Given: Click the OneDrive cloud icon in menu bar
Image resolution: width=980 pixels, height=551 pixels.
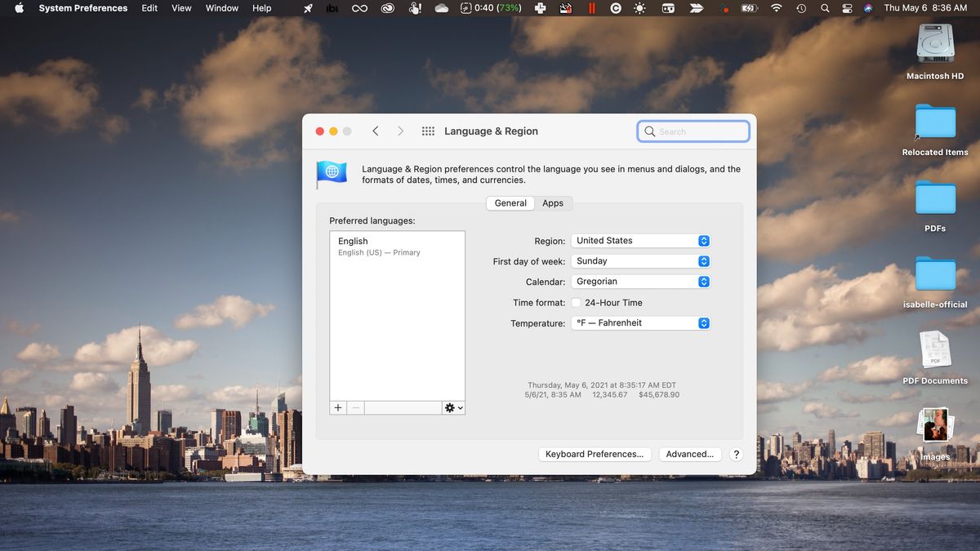Looking at the screenshot, I should [x=442, y=8].
